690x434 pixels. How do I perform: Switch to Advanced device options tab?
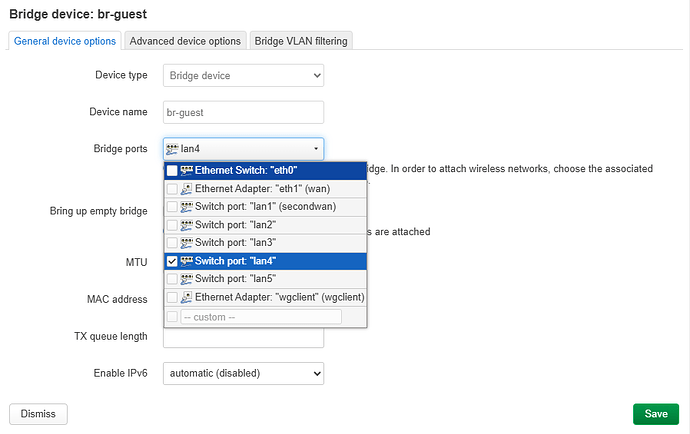click(185, 41)
